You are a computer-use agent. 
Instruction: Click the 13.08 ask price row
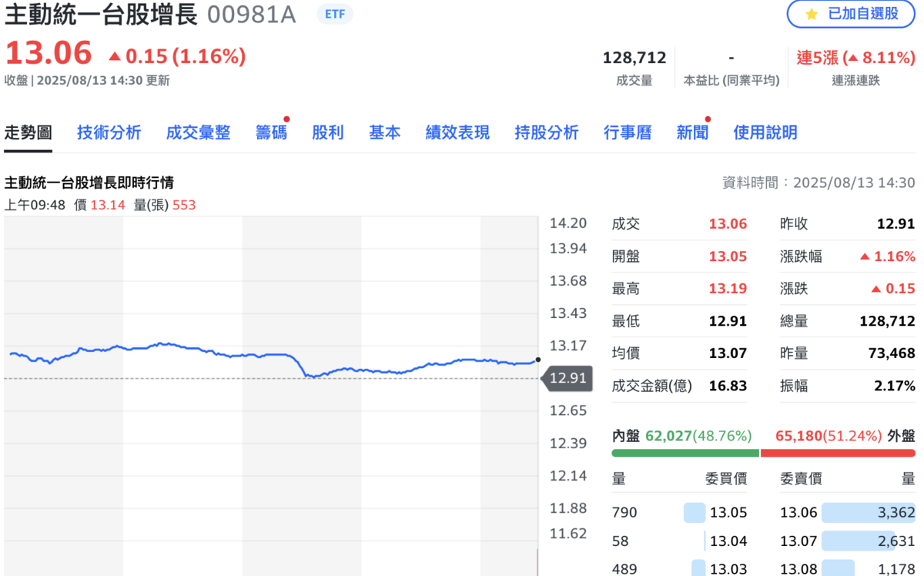click(847, 568)
